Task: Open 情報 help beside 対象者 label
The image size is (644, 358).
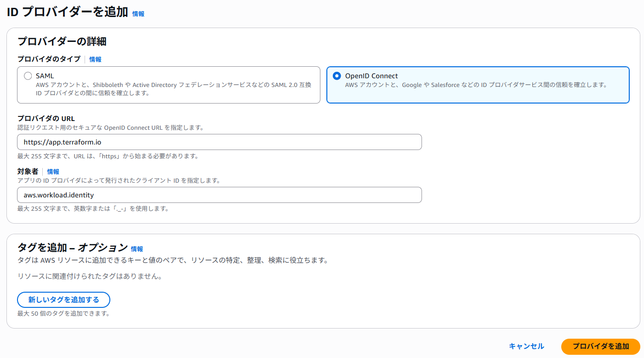Action: point(53,171)
